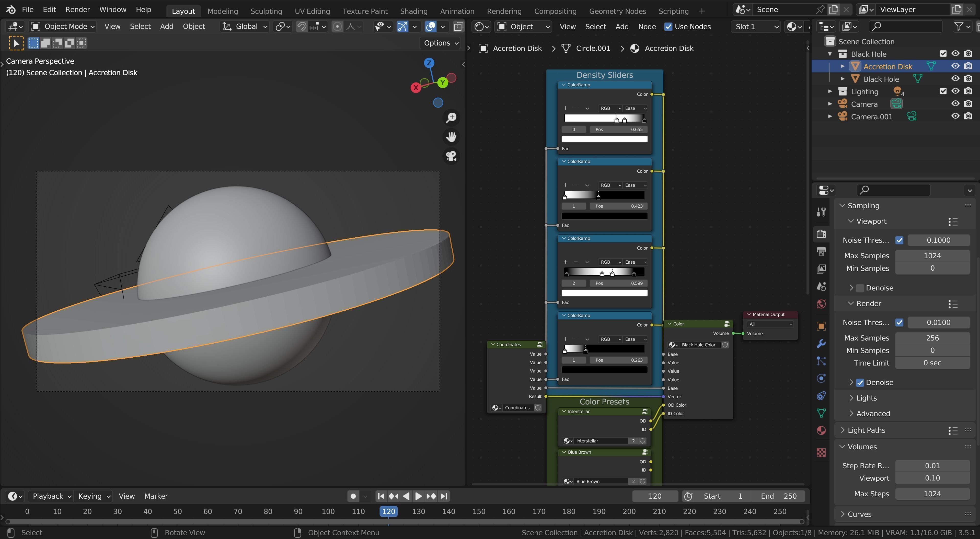Expand the Light Paths panel
The image size is (980, 539).
pos(866,430)
